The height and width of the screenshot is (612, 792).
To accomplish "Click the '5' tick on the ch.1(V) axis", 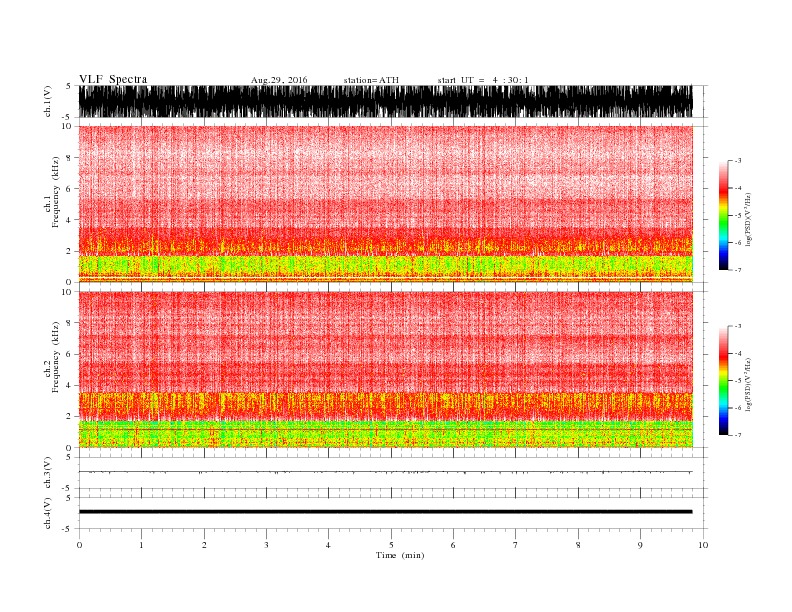I will pyautogui.click(x=68, y=86).
